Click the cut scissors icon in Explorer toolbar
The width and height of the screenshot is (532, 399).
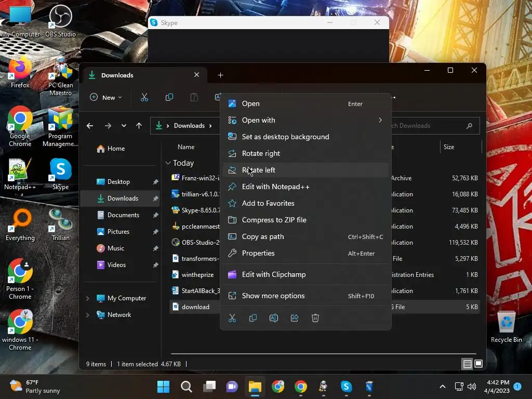click(144, 97)
